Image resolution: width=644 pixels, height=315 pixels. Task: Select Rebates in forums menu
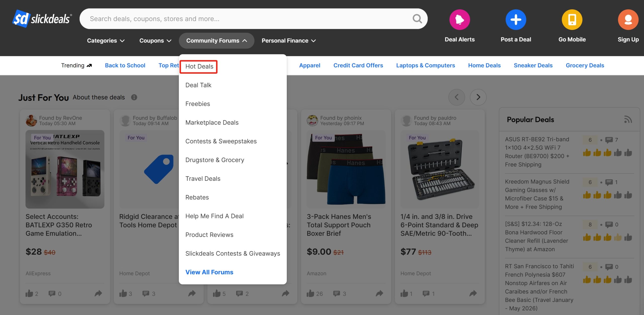[x=197, y=197]
